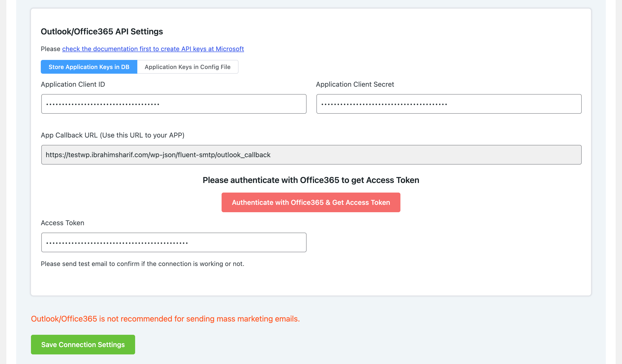Click the Application Client ID field

click(x=174, y=104)
